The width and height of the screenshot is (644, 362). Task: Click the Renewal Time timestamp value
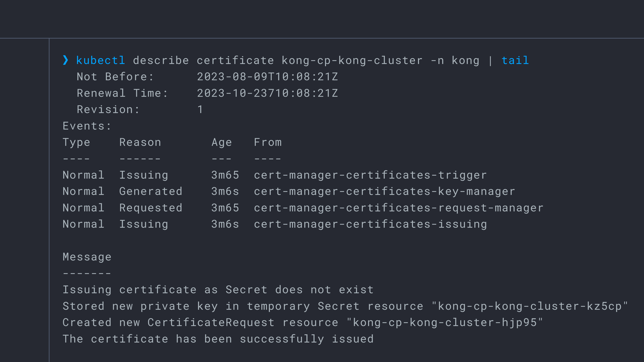pos(267,93)
